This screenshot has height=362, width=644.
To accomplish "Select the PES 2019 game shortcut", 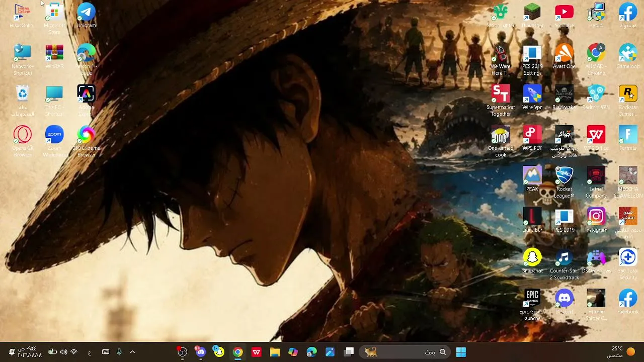I will coord(564,220).
